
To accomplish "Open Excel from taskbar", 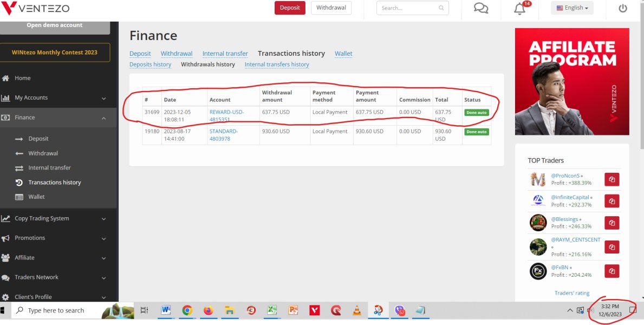I will pyautogui.click(x=271, y=310).
